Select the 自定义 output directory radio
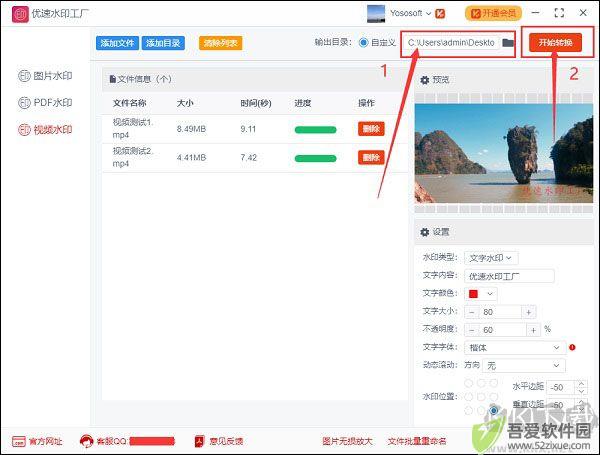This screenshot has height=455, width=600. [x=363, y=42]
